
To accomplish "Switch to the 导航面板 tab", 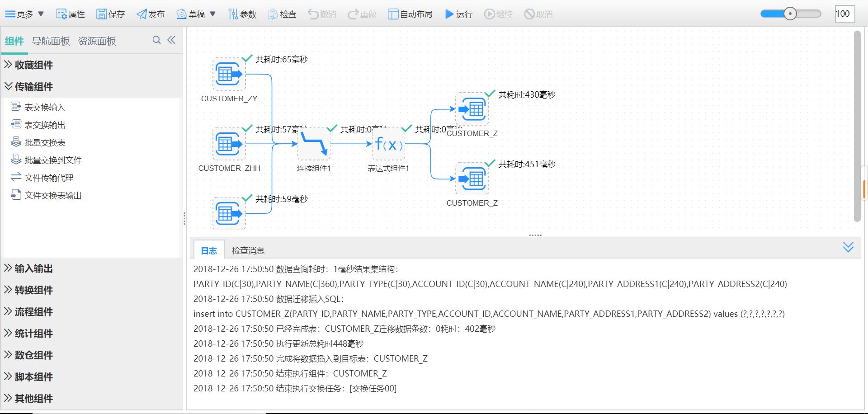I will click(51, 41).
